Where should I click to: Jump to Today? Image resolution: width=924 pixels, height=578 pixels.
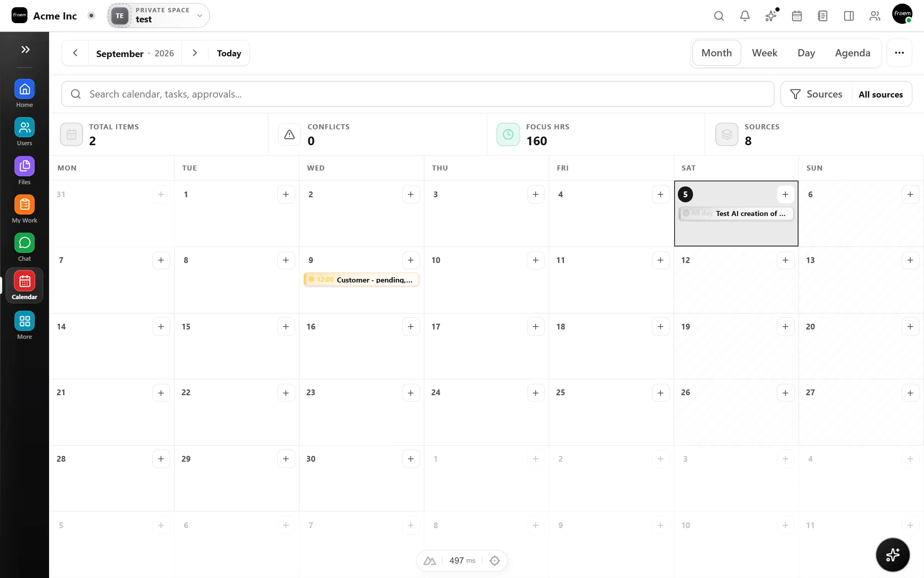pyautogui.click(x=229, y=53)
